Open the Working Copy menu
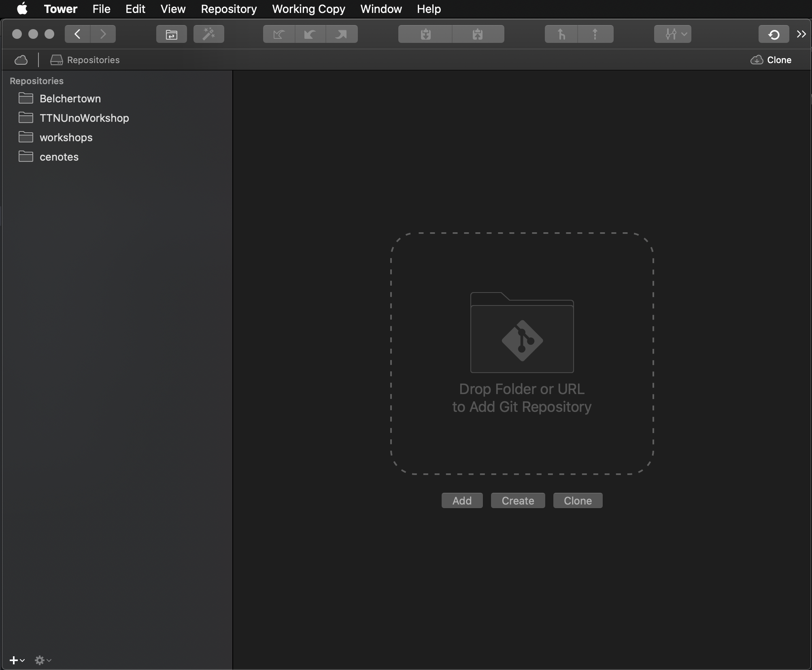Image resolution: width=812 pixels, height=670 pixels. point(309,9)
